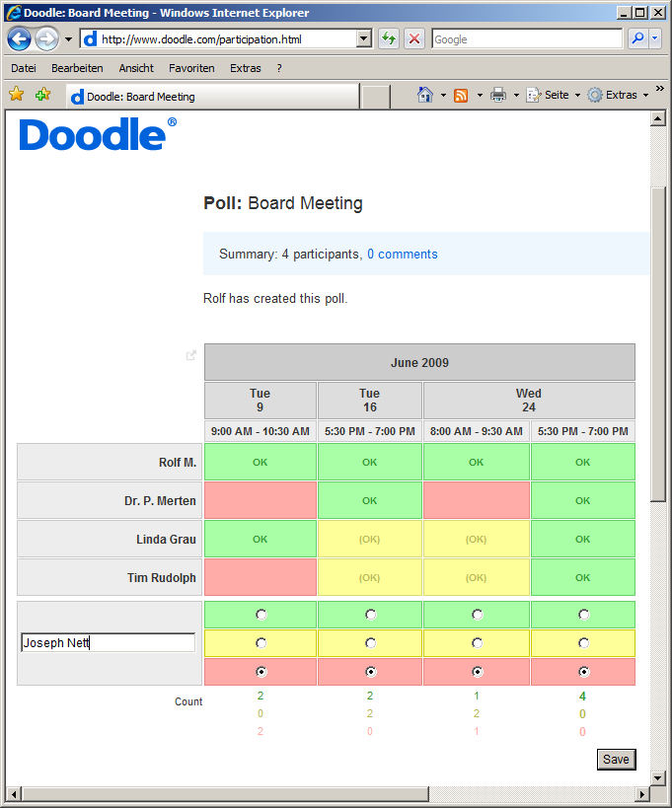Image resolution: width=672 pixels, height=808 pixels.
Task: Open the Extras gear toolbar menu
Action: (x=618, y=95)
